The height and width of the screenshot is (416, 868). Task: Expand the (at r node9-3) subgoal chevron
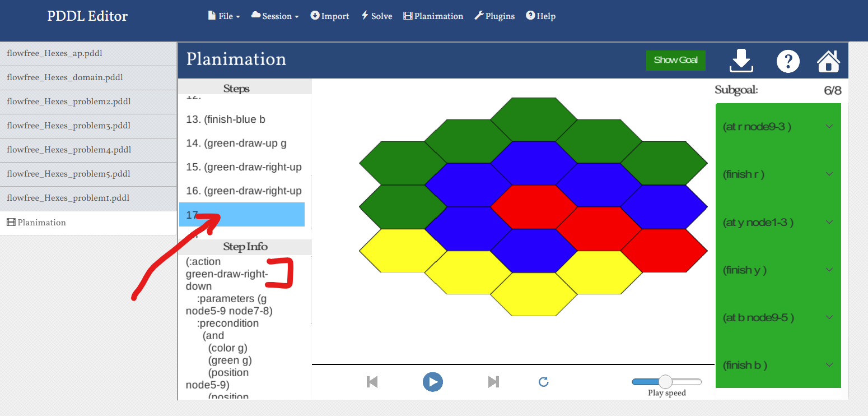point(829,127)
